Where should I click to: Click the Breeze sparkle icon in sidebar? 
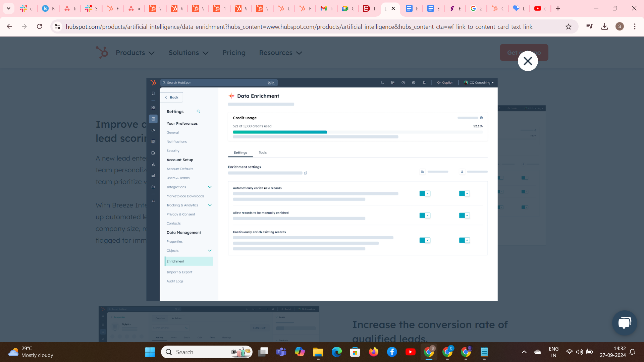click(x=153, y=201)
